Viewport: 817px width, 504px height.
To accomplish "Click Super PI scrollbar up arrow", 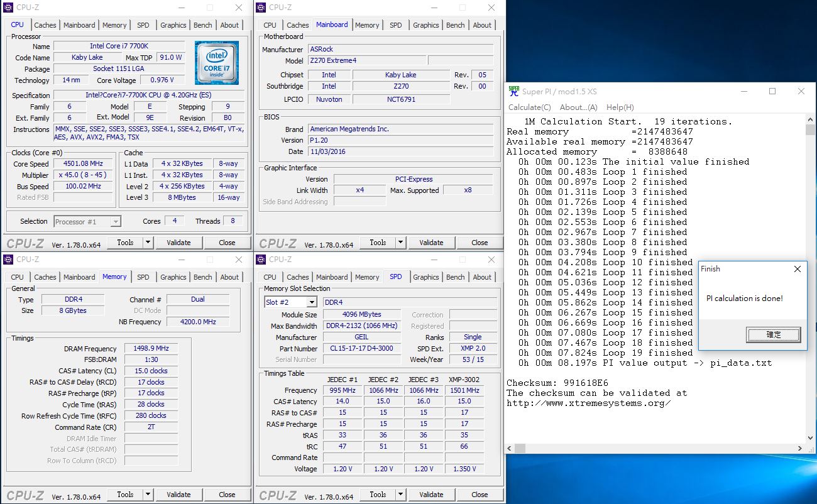I will pyautogui.click(x=810, y=119).
